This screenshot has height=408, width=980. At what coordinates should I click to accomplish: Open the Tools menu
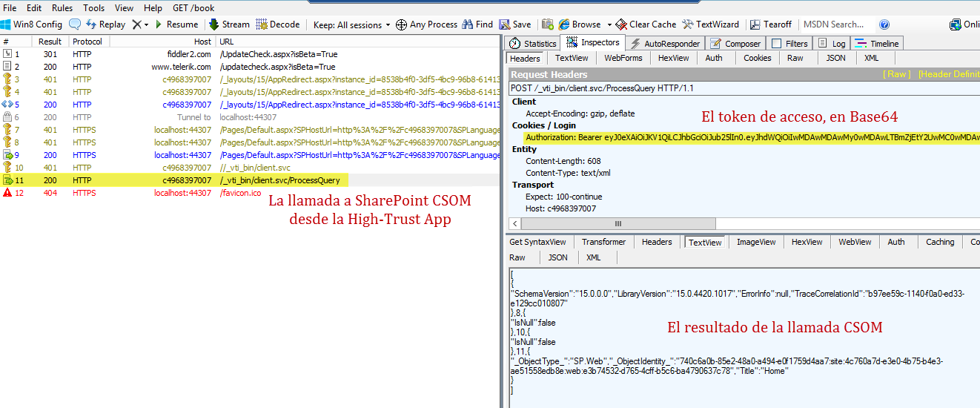(94, 7)
